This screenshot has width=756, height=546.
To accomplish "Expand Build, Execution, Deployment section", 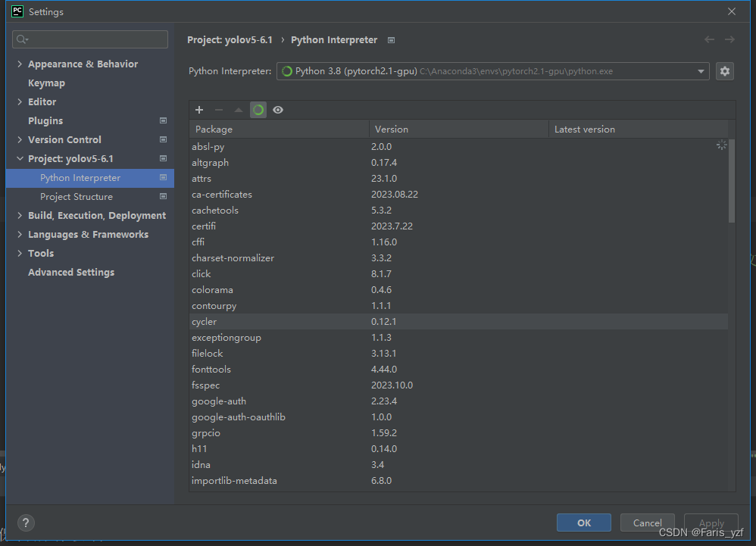I will tap(20, 215).
